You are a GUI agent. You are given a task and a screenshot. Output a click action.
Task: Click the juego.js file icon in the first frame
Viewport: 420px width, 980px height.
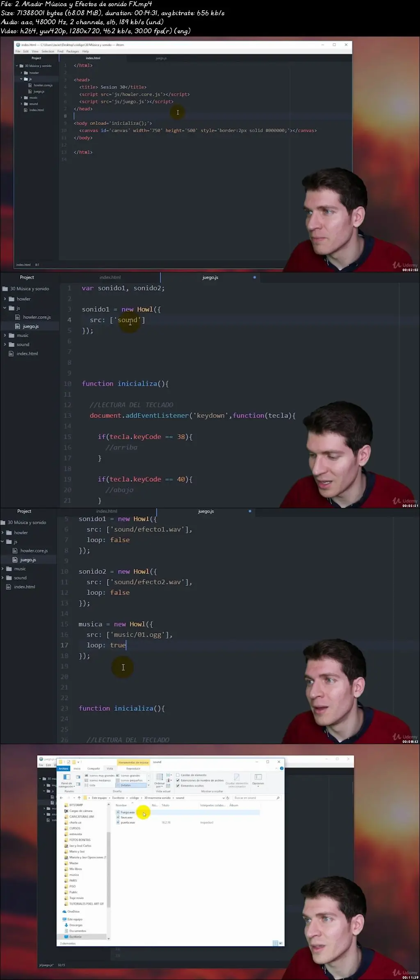[30, 91]
